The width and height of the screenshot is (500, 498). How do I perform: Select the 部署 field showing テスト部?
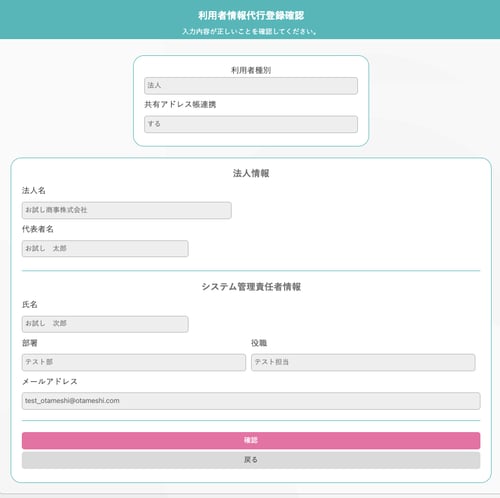(x=134, y=362)
